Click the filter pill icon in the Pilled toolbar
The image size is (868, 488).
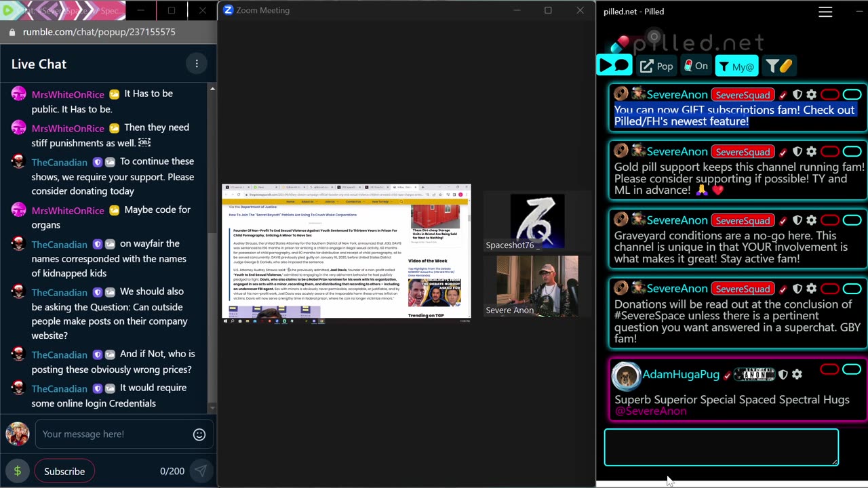[778, 66]
